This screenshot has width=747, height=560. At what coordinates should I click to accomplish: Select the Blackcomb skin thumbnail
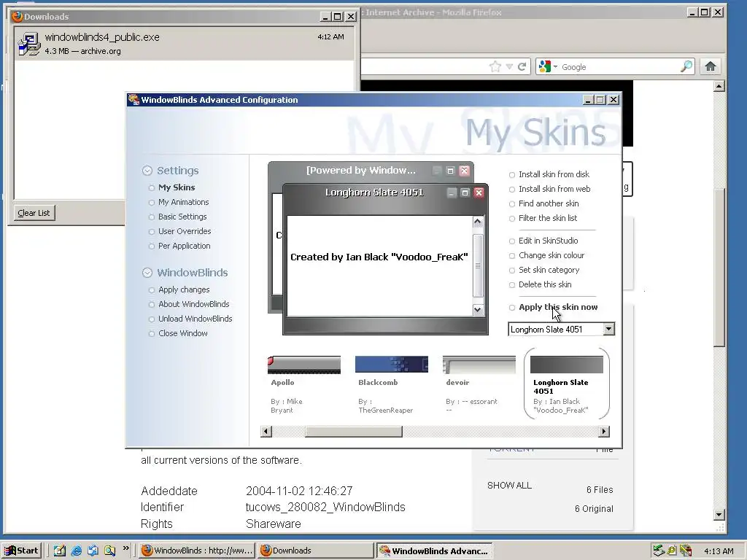click(x=392, y=365)
